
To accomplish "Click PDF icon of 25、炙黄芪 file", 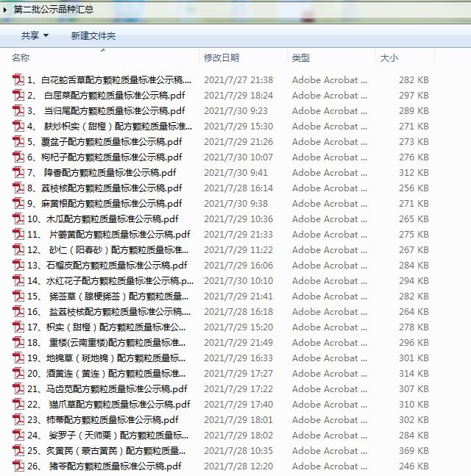I will pyautogui.click(x=18, y=451).
